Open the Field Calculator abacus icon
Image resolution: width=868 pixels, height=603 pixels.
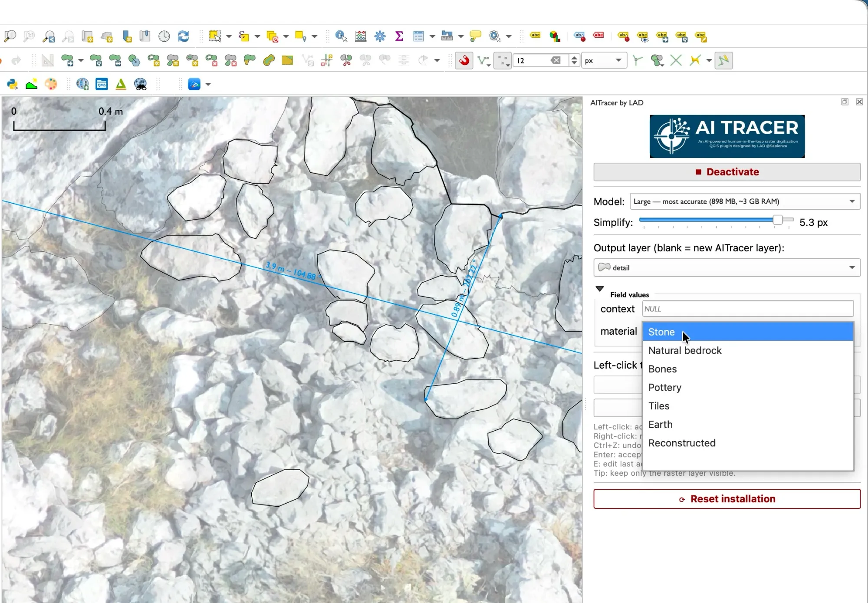point(361,36)
